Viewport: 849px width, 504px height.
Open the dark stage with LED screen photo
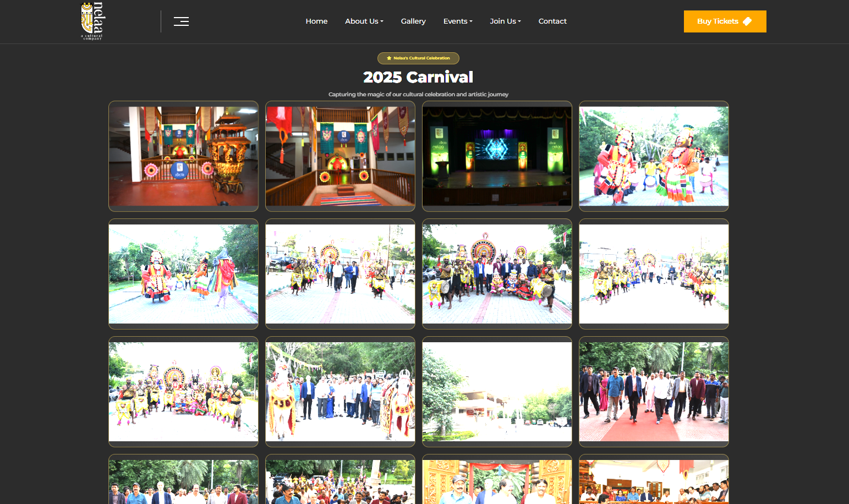(x=497, y=156)
